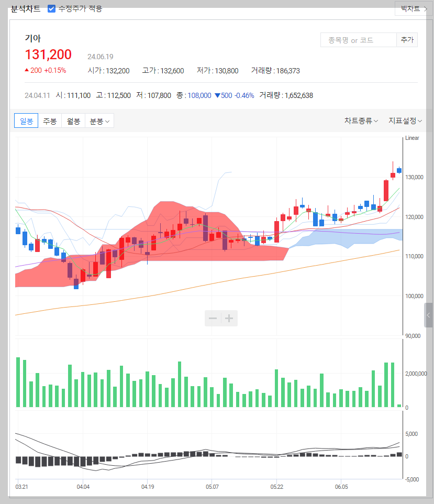
Task: Click the -0.46% change value
Action: pos(244,95)
